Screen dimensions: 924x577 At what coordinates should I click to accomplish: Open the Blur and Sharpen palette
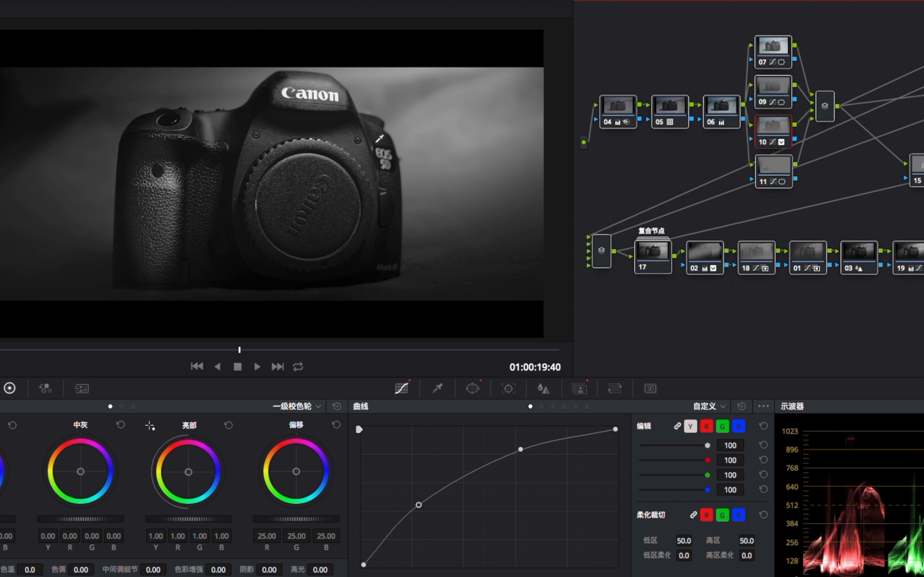(x=543, y=388)
